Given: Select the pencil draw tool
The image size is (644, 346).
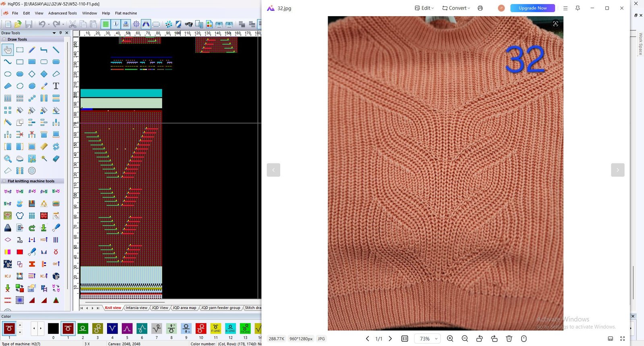Looking at the screenshot, I should (x=32, y=50).
